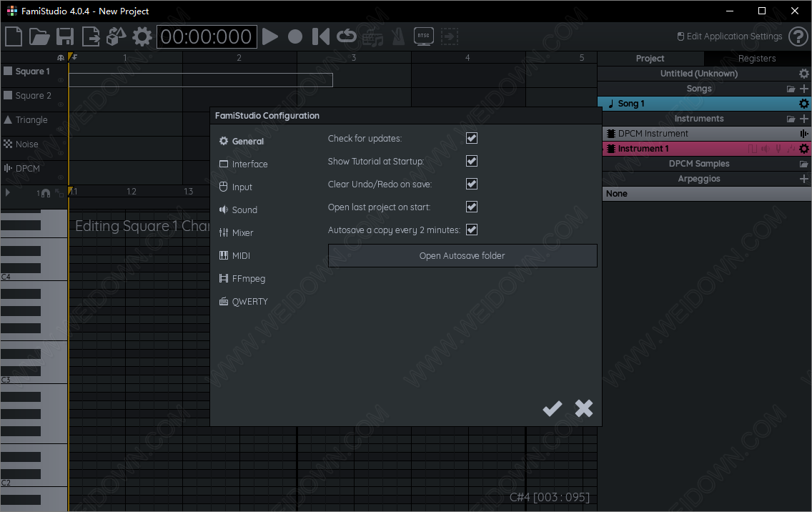Import DPCM samples via folder icon
Image resolution: width=812 pixels, height=512 pixels.
click(x=803, y=164)
